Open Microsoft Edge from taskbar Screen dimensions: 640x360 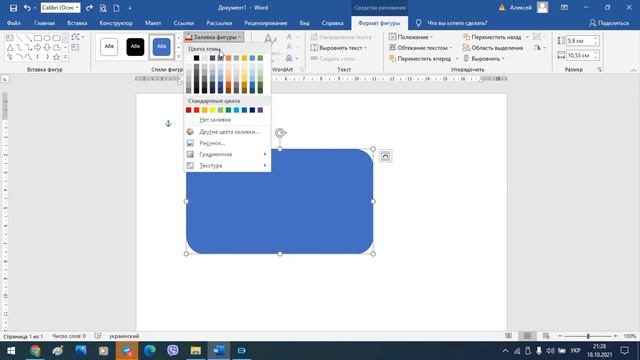[150, 351]
